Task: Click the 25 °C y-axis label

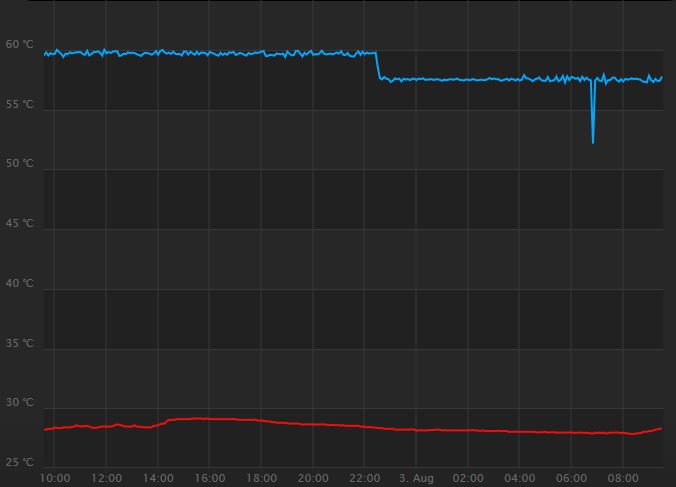Action: [x=19, y=462]
